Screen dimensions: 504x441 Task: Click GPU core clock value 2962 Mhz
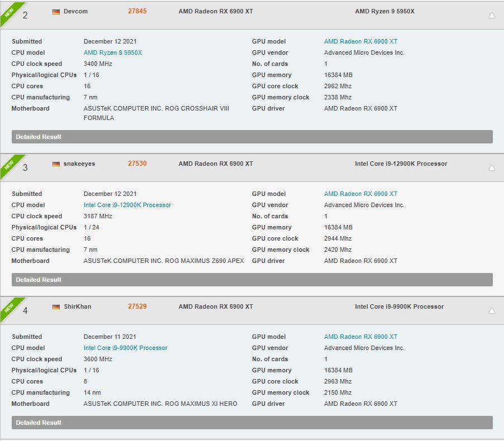(338, 86)
